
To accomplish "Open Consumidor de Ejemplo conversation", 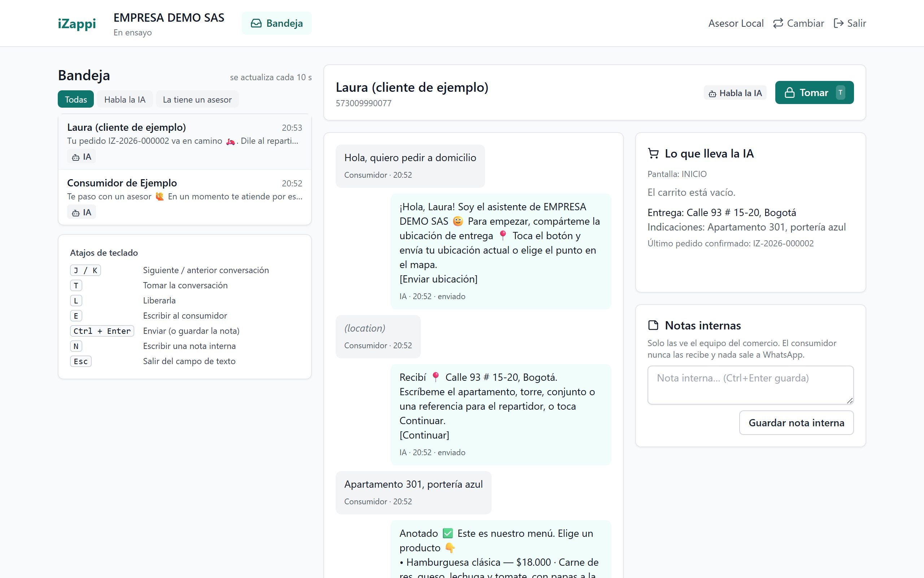I will click(185, 197).
